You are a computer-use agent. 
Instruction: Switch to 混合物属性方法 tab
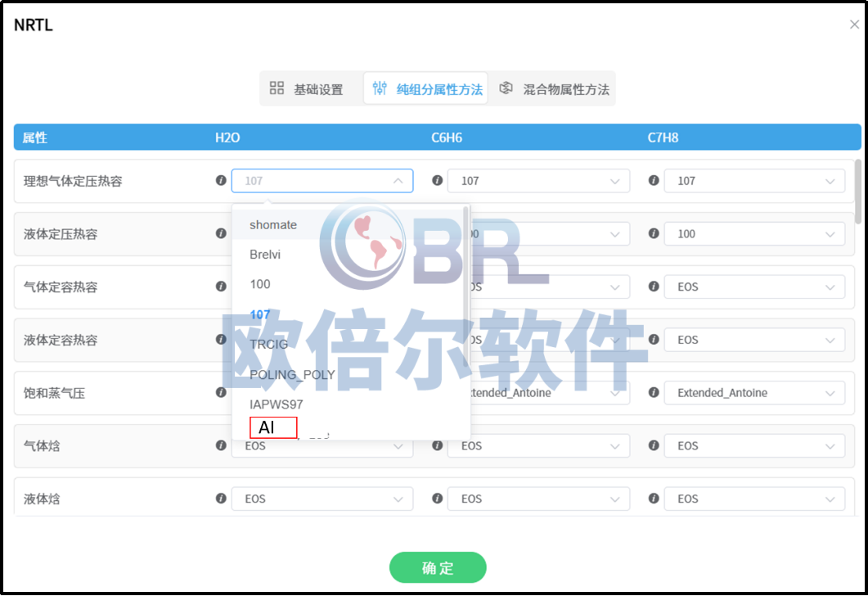pos(555,89)
